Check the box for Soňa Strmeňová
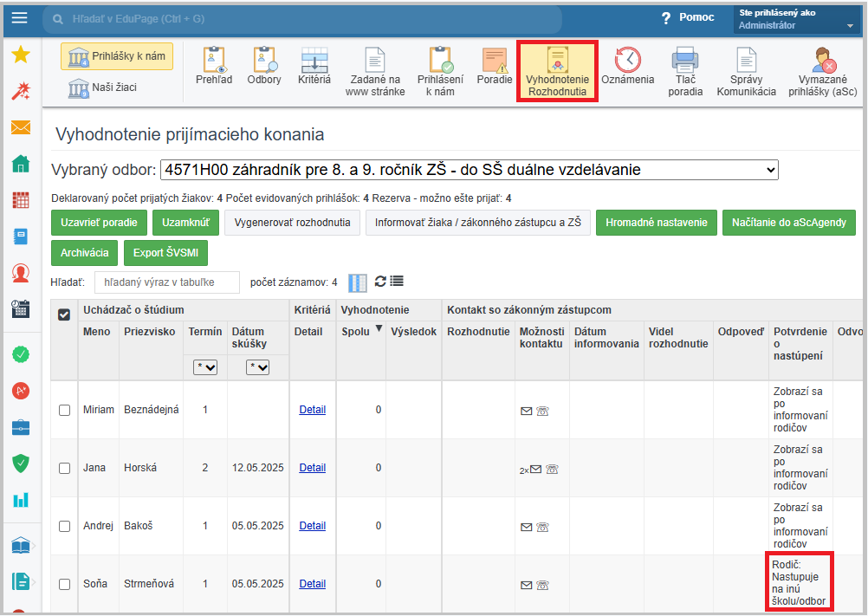 (x=64, y=584)
